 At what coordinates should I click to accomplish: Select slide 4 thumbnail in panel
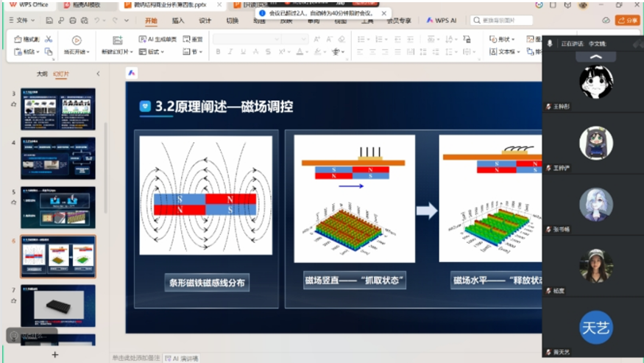coord(57,158)
